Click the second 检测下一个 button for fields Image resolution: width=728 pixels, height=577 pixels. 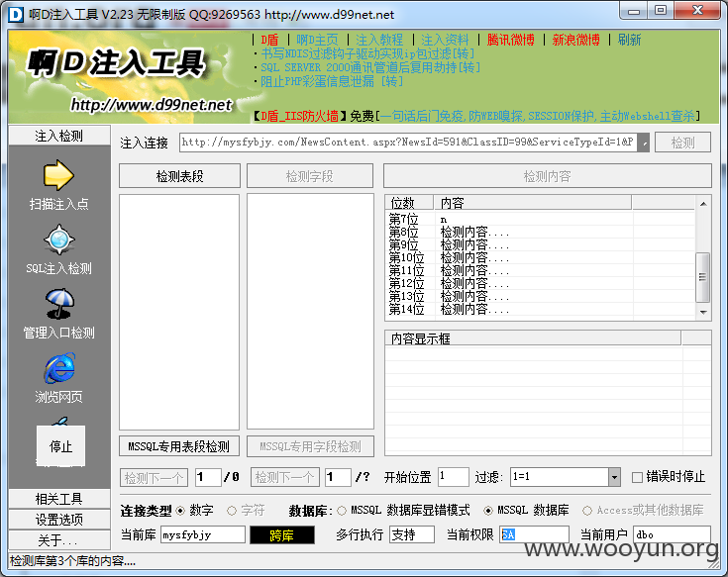click(285, 477)
